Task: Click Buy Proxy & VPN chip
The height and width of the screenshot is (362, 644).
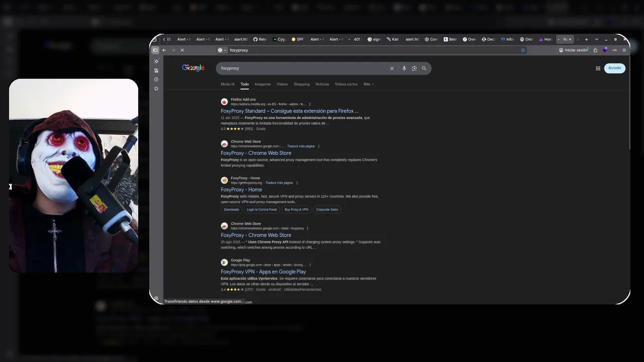Action: pyautogui.click(x=296, y=210)
